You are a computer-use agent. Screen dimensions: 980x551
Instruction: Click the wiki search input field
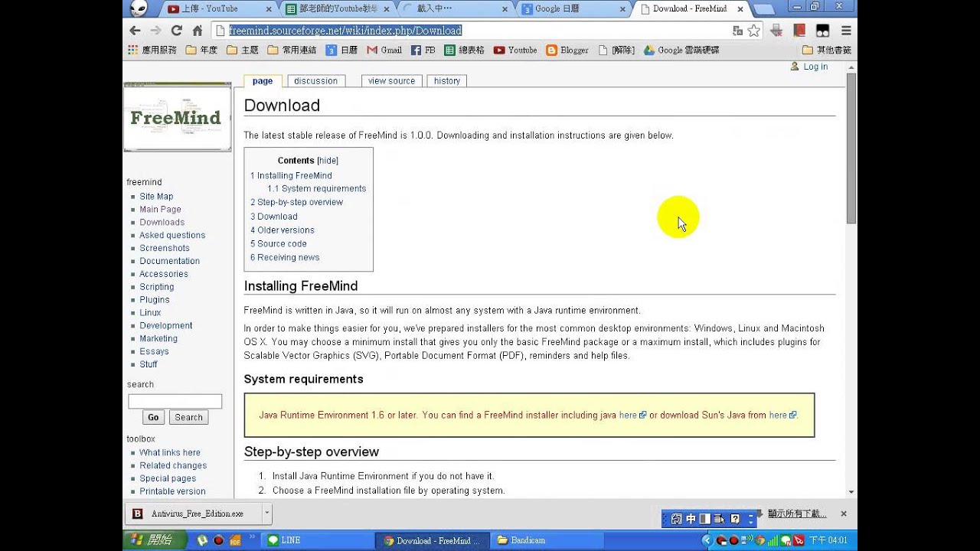coord(175,402)
